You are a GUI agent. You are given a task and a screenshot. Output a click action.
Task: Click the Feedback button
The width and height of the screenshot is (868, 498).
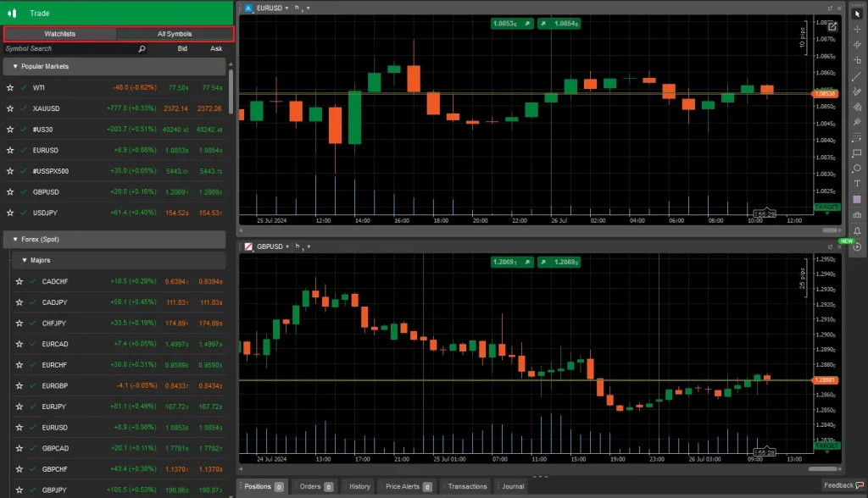click(x=843, y=485)
